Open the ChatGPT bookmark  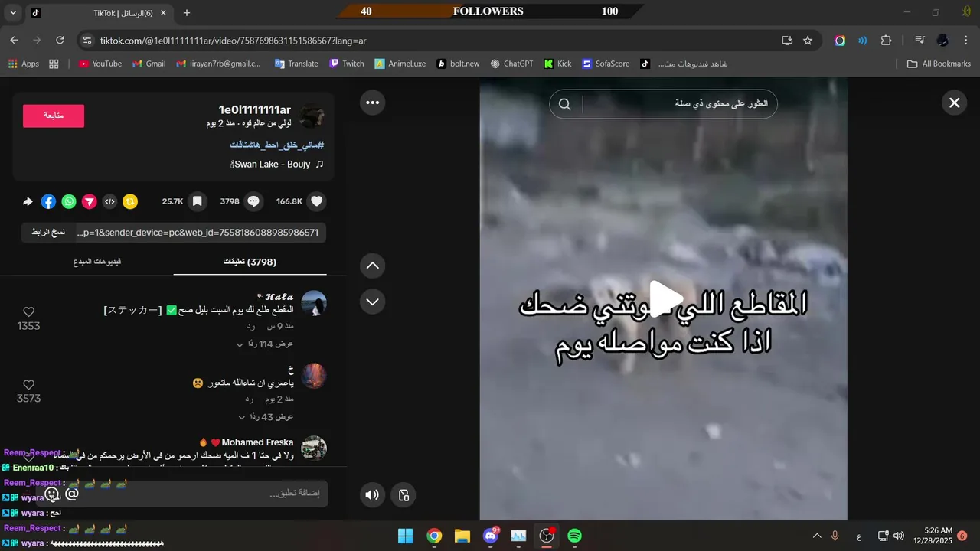click(511, 64)
